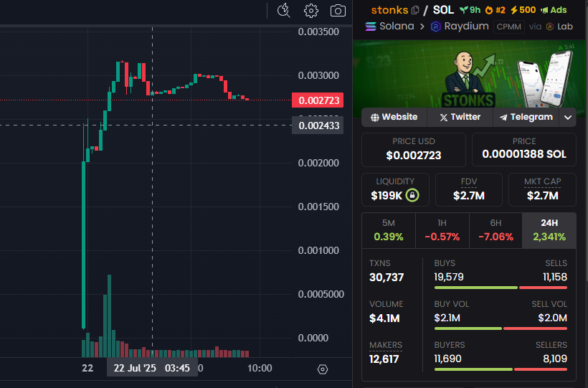The height and width of the screenshot is (388, 588).
Task: Click the stonks token name
Action: coord(389,10)
